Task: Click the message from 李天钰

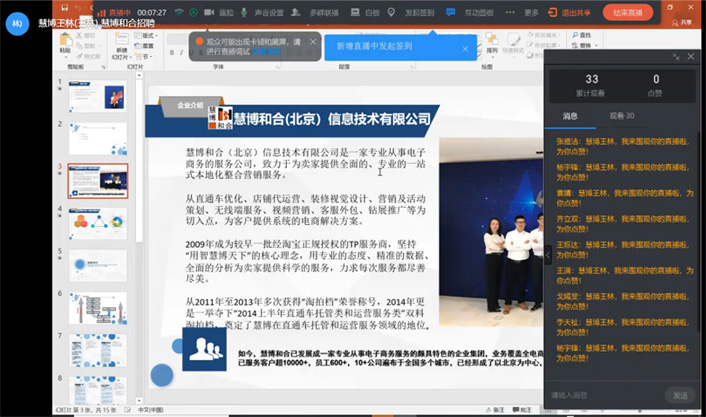Action: (x=623, y=327)
